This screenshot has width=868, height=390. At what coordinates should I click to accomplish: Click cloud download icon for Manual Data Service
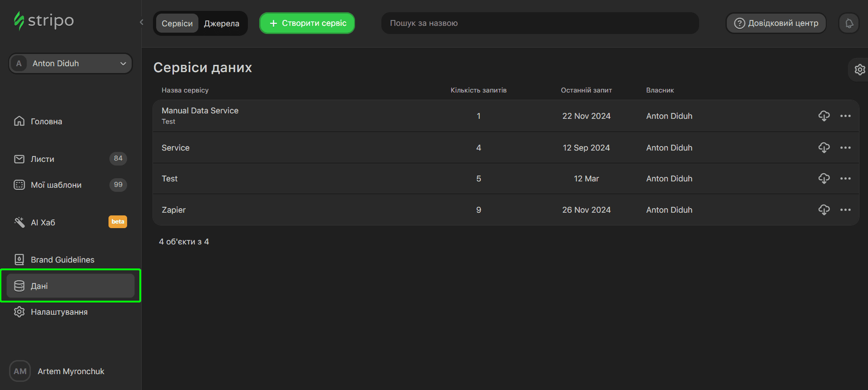pos(824,116)
